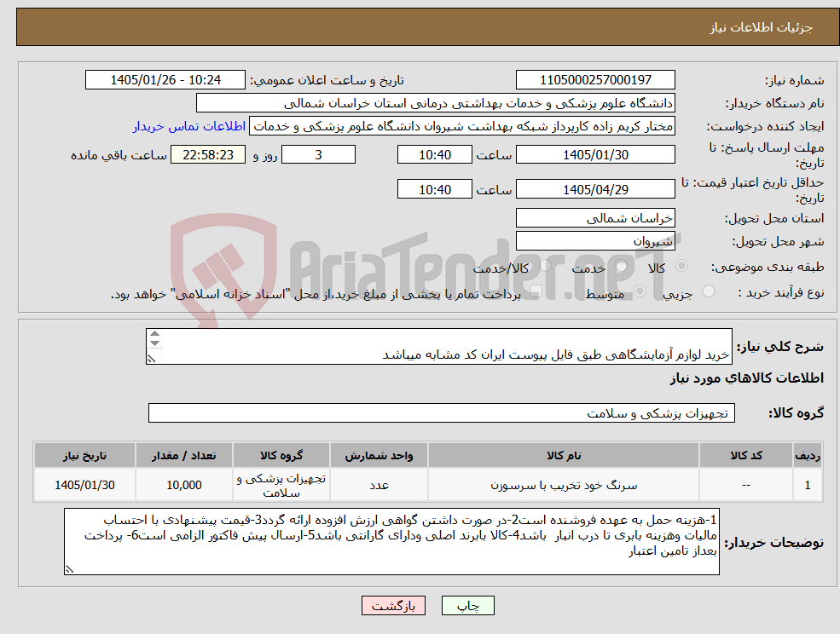Click the buyer organization name field

pyautogui.click(x=436, y=103)
